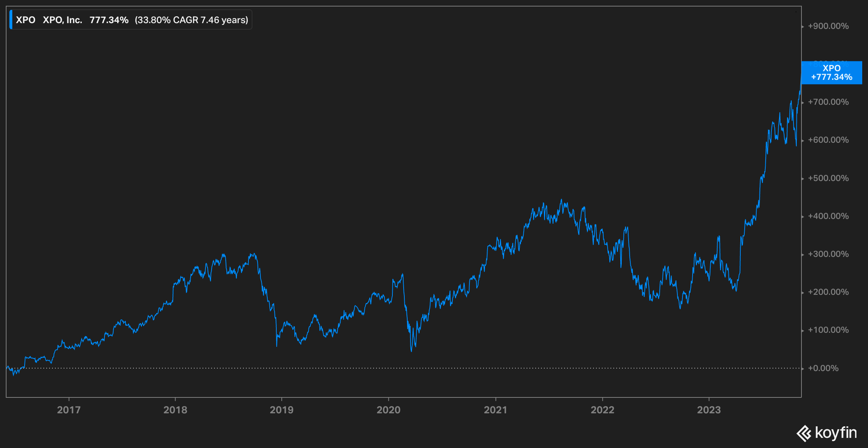Click the +400.00% axis label
The width and height of the screenshot is (868, 448).
coord(828,216)
